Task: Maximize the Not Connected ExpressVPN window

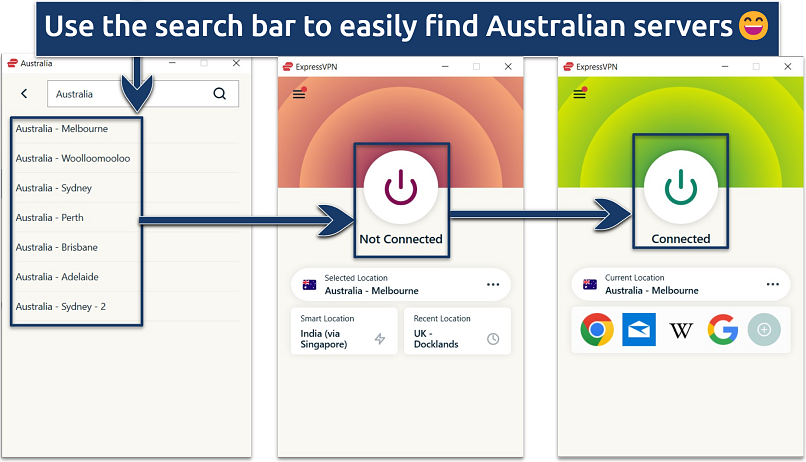Action: (x=477, y=66)
